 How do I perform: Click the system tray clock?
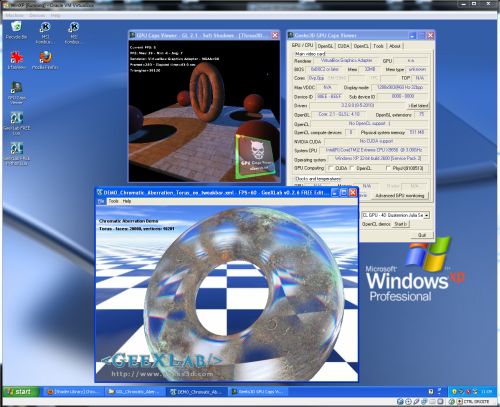[486, 391]
